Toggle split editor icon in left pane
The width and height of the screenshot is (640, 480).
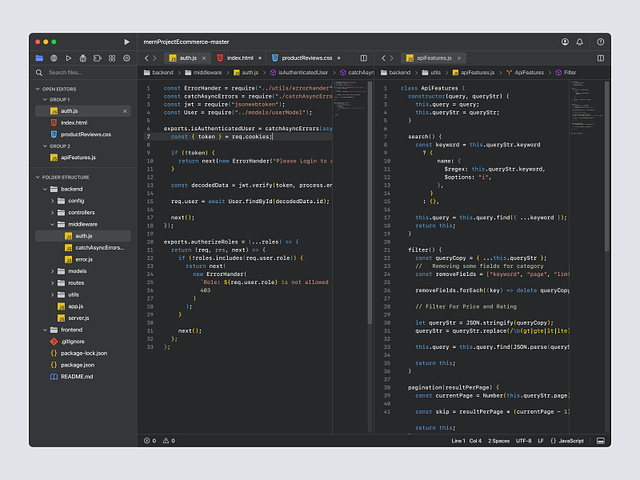point(363,58)
